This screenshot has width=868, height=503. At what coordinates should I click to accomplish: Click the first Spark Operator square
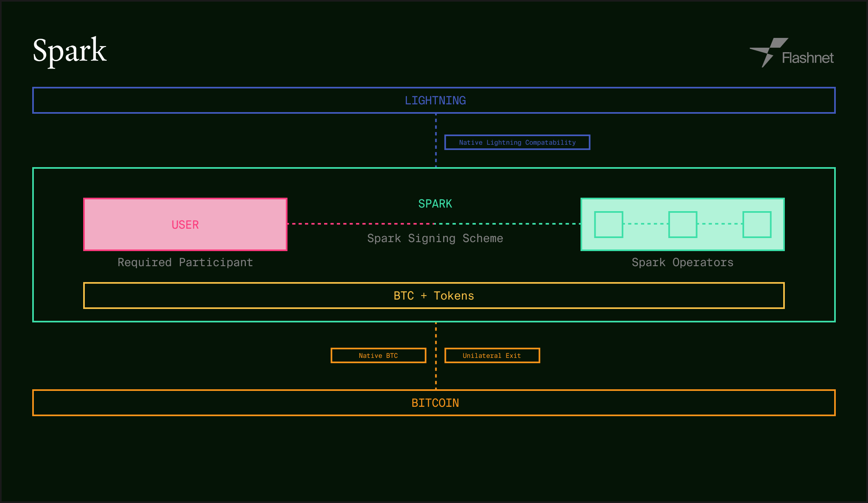click(x=608, y=224)
